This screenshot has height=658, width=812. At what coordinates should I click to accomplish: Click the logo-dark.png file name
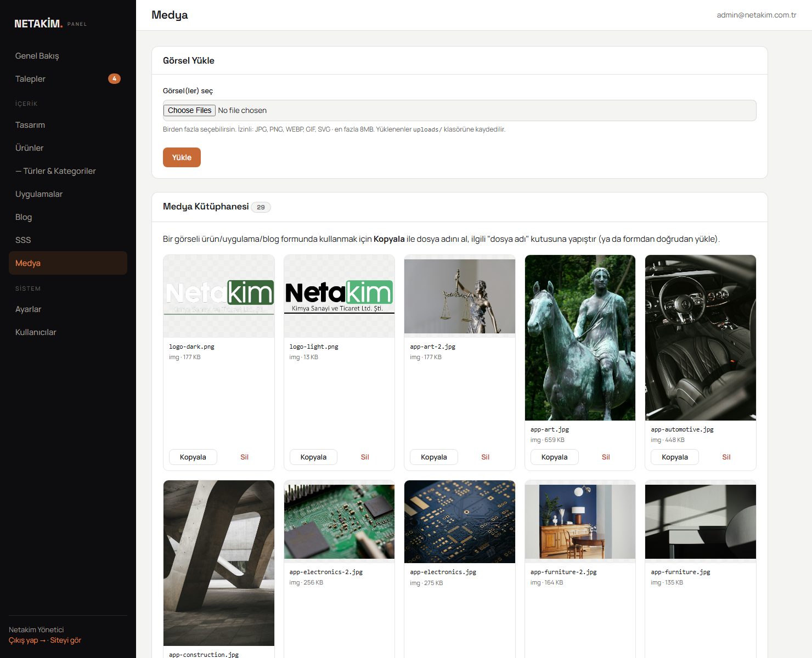(191, 347)
